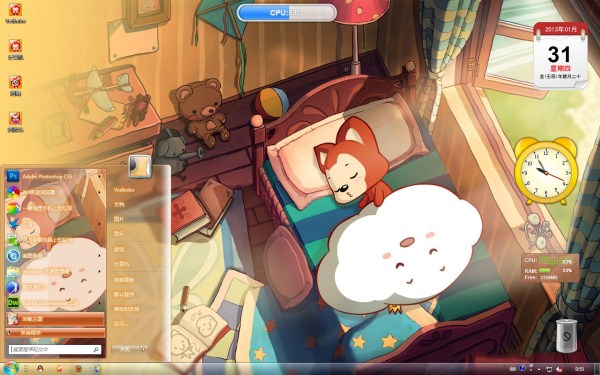
Task: Open the muted volume tray icon
Action: pos(559,369)
